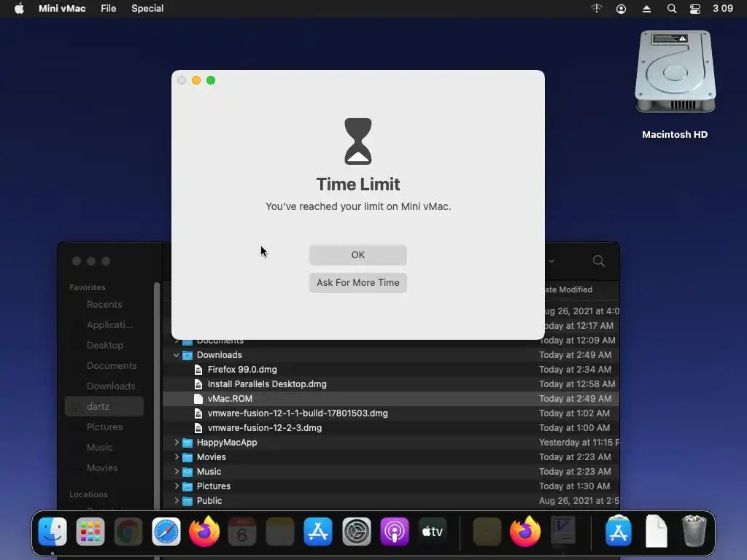The width and height of the screenshot is (747, 560).
Task: Click the search icon in Finder window
Action: click(x=599, y=261)
